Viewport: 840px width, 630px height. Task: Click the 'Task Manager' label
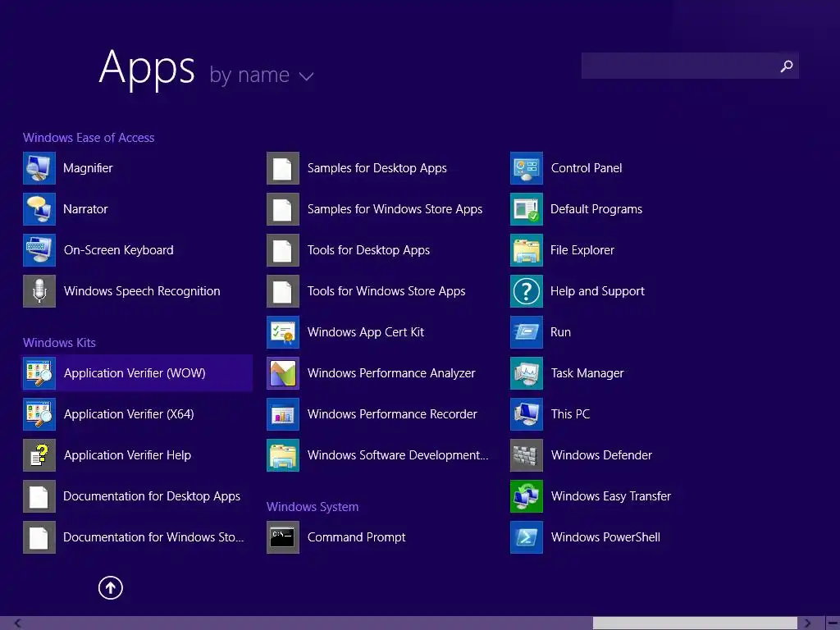pos(587,373)
